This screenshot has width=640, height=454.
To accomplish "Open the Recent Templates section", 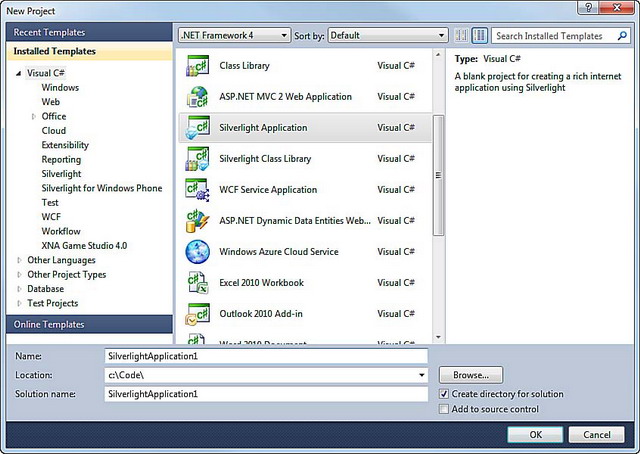I will (89, 32).
